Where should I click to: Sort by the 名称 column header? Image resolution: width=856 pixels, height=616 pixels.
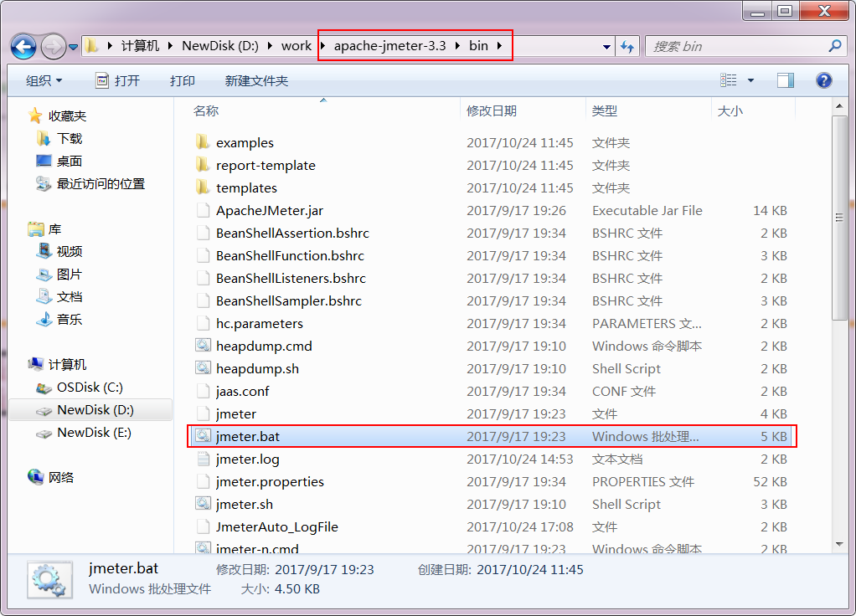point(206,110)
